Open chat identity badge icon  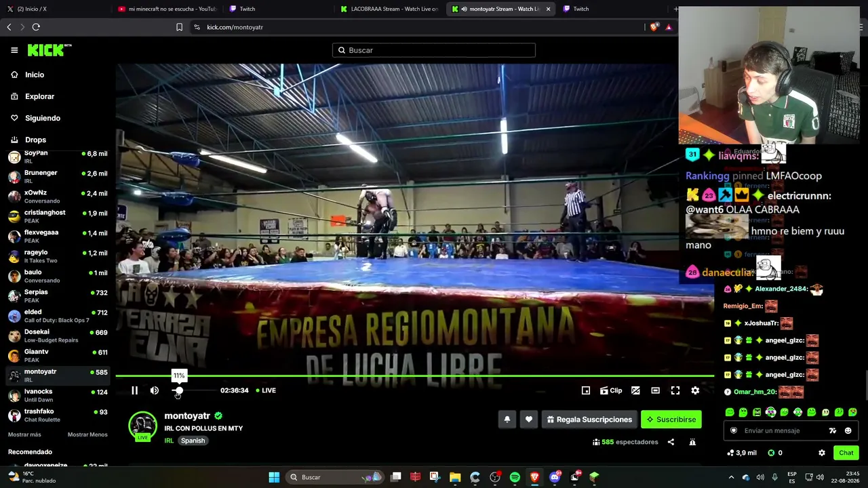click(x=734, y=430)
